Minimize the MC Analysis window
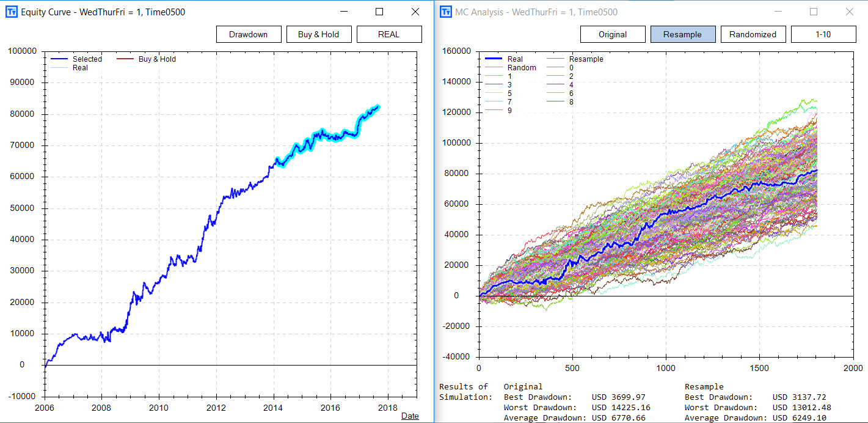The height and width of the screenshot is (423, 868). coord(778,12)
